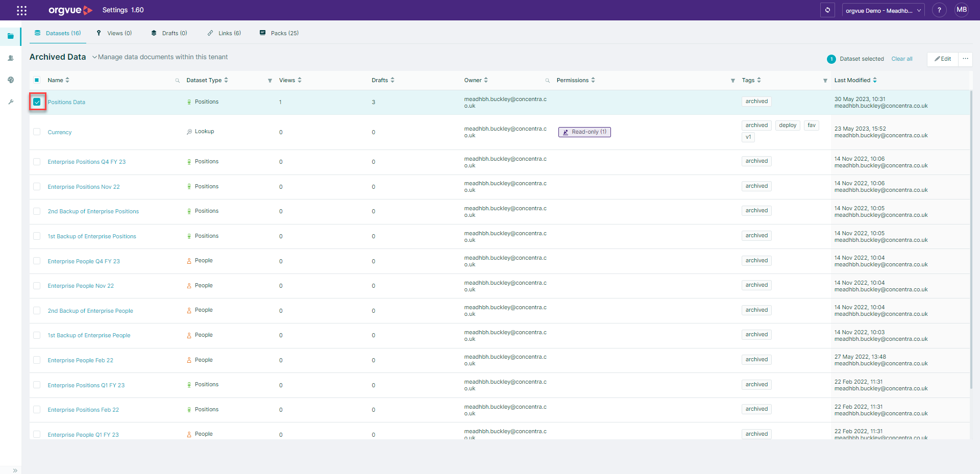Open the orgvue Demo tenant dropdown

883,10
